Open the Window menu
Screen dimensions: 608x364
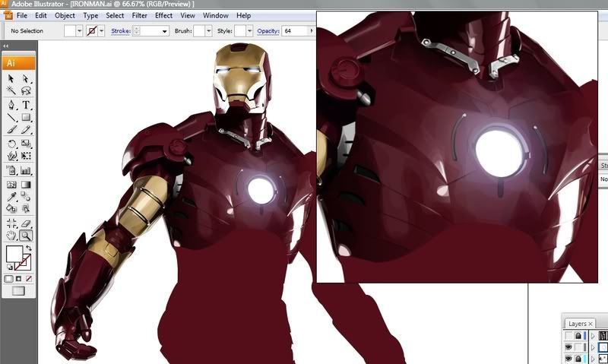pos(216,15)
